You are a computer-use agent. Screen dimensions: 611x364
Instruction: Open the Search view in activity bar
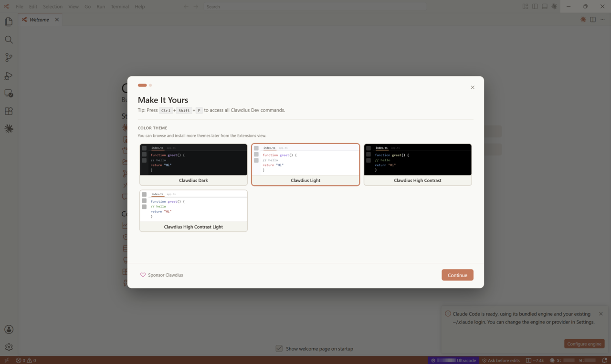[x=9, y=40]
